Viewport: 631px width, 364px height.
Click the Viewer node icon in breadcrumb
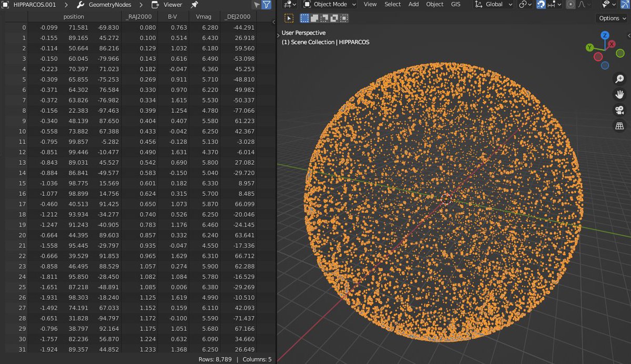tap(156, 5)
